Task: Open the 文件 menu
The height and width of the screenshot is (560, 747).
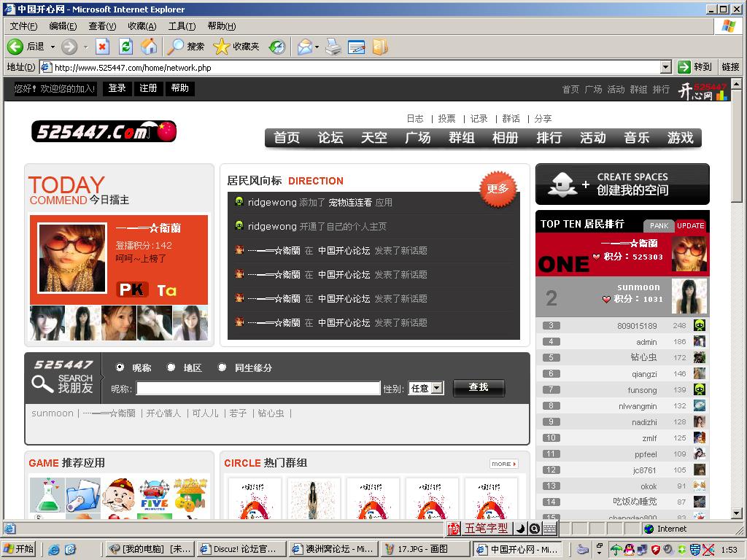Action: [23, 26]
